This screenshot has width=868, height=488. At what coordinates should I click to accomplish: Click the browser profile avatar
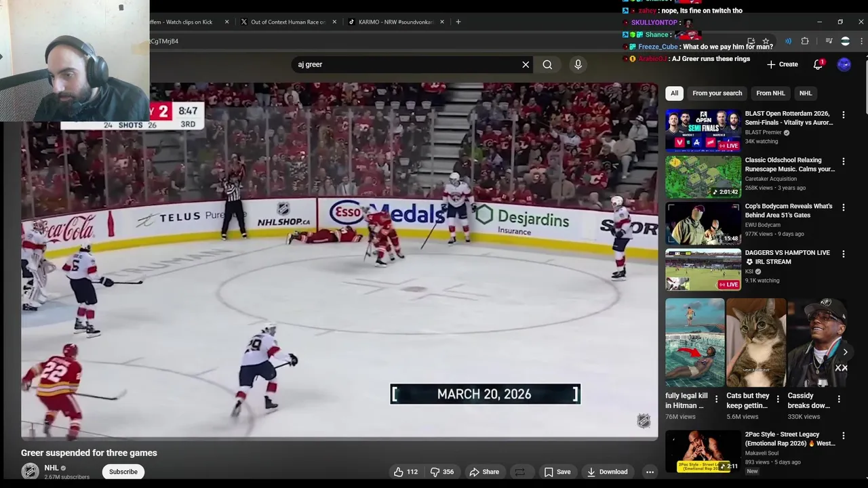(x=845, y=41)
